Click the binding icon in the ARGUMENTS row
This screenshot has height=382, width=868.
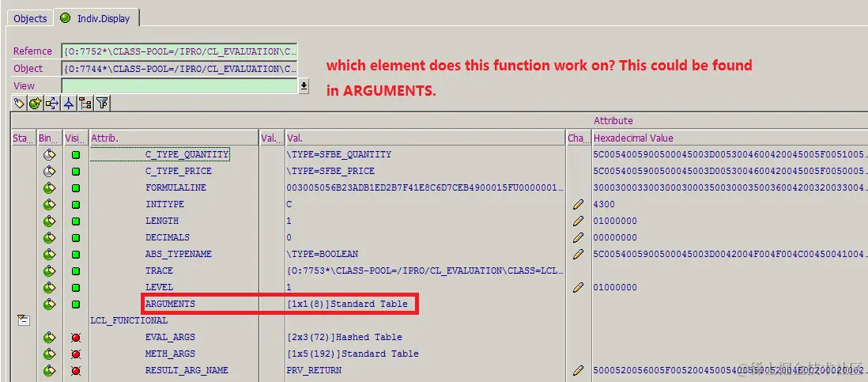50,304
